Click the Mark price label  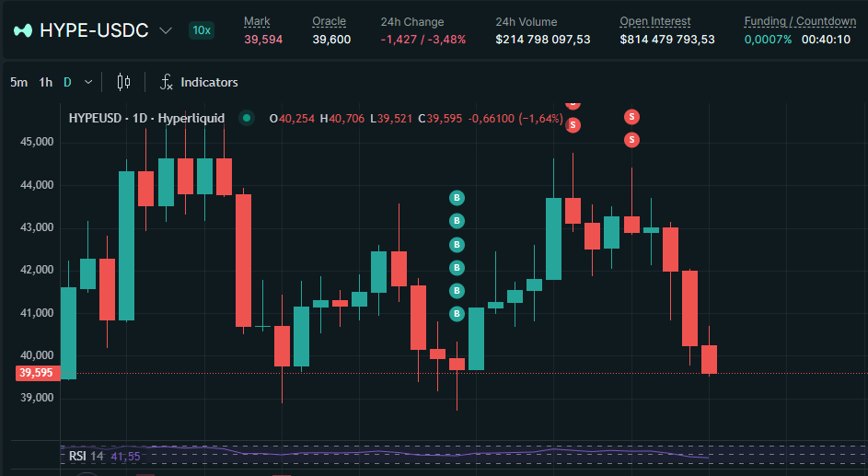click(x=257, y=21)
